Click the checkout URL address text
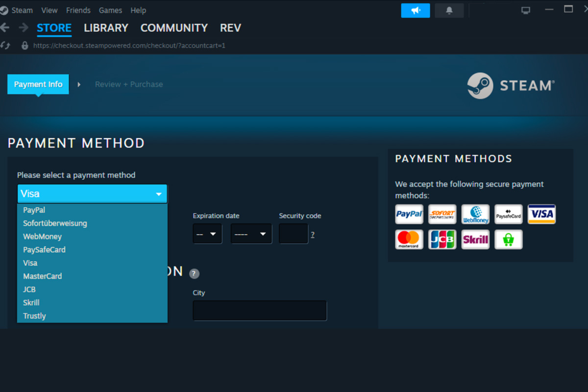The image size is (588, 392). coord(129,46)
